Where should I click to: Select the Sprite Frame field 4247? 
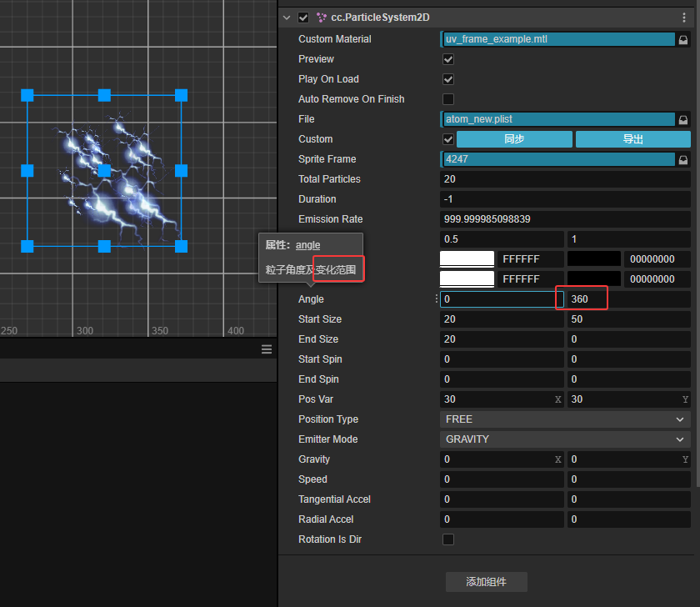tap(557, 159)
